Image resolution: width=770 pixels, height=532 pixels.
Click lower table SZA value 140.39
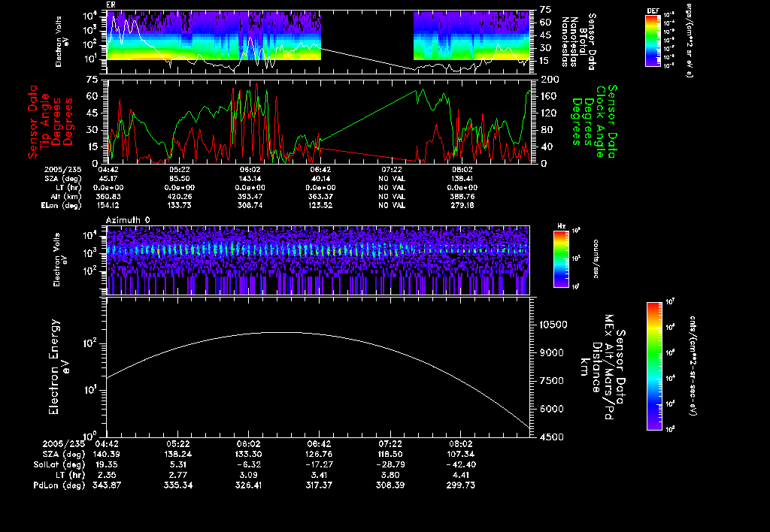point(107,454)
